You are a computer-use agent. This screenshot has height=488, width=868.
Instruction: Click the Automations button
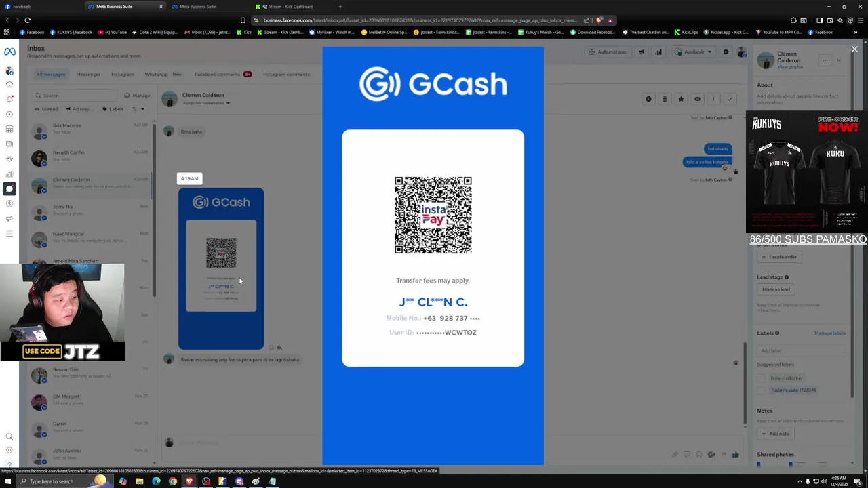click(608, 52)
